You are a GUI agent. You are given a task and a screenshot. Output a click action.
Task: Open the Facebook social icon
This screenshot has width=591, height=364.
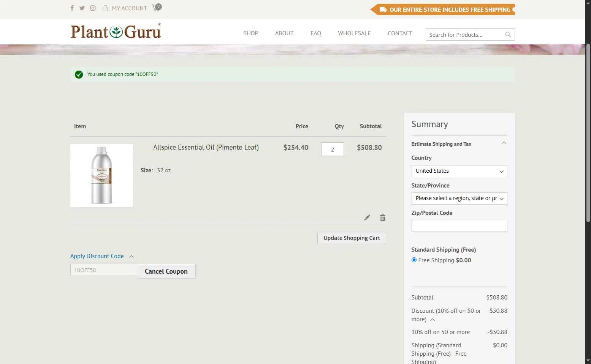coord(72,8)
